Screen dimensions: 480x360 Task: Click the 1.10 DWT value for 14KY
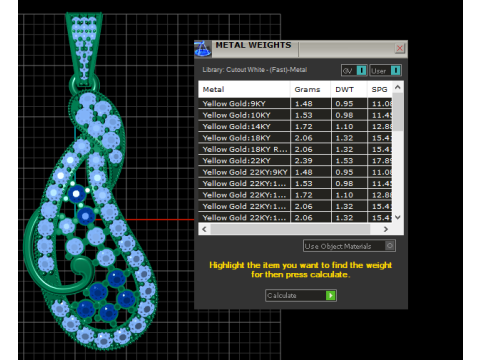(344, 126)
